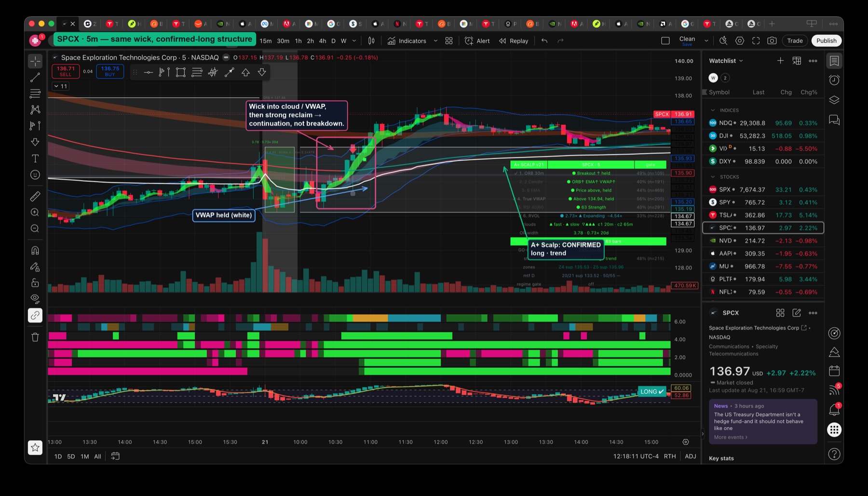
Task: Click the zoom out icon
Action: click(35, 228)
